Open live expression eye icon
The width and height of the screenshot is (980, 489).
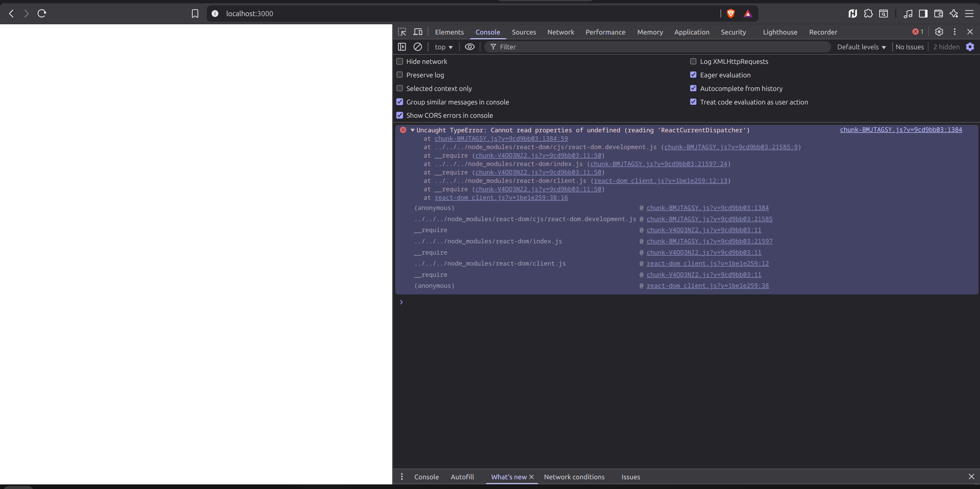coord(470,47)
